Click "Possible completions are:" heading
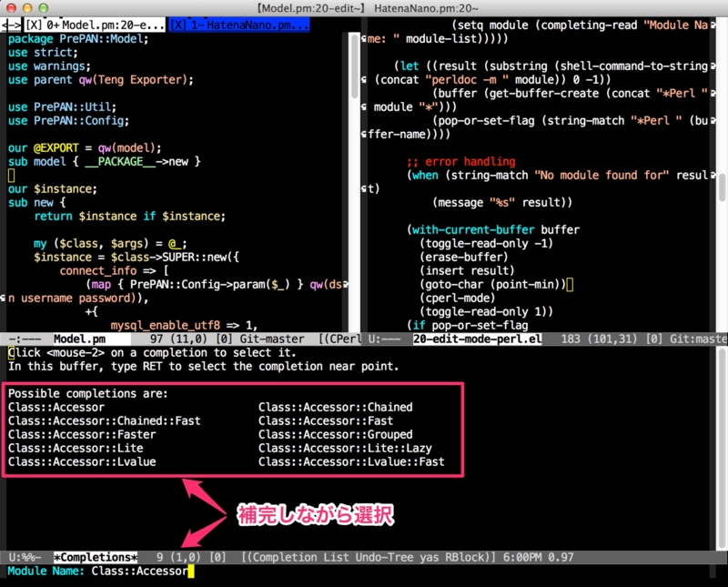This screenshot has height=587, width=728. click(87, 394)
